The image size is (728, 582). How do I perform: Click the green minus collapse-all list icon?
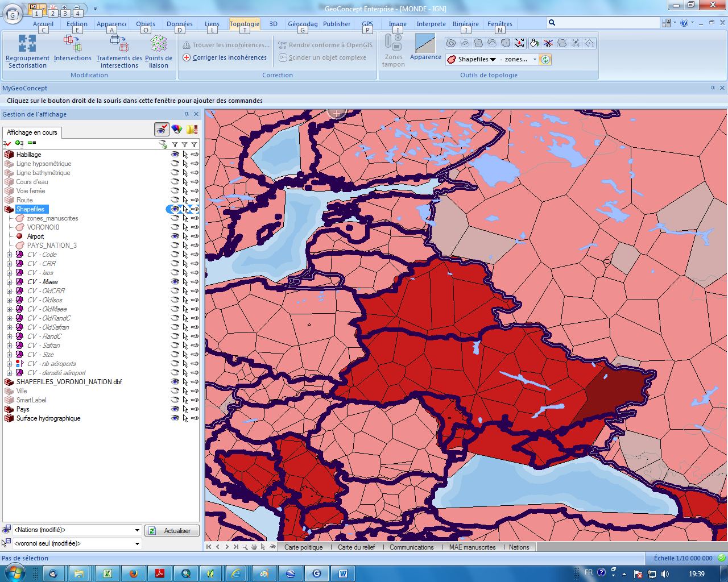click(32, 143)
